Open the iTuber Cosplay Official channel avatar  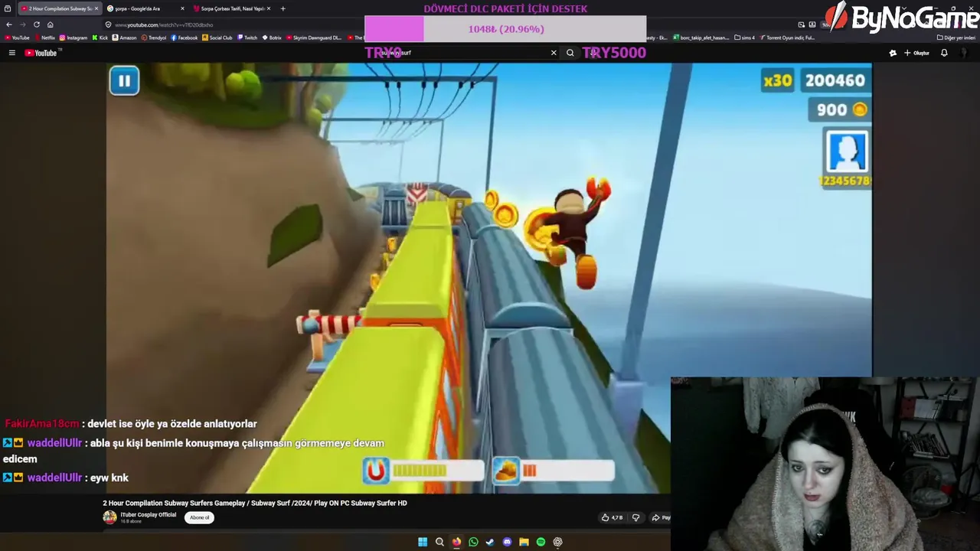(110, 517)
